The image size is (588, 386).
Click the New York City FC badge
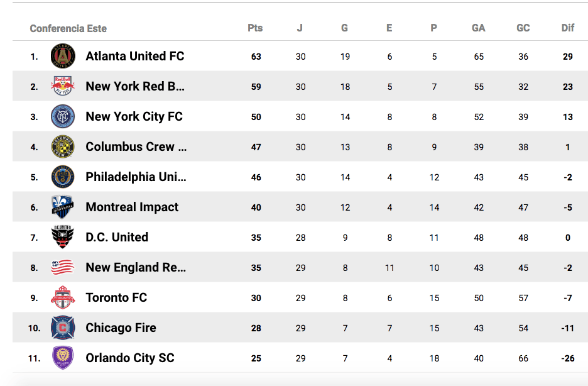coord(62,117)
